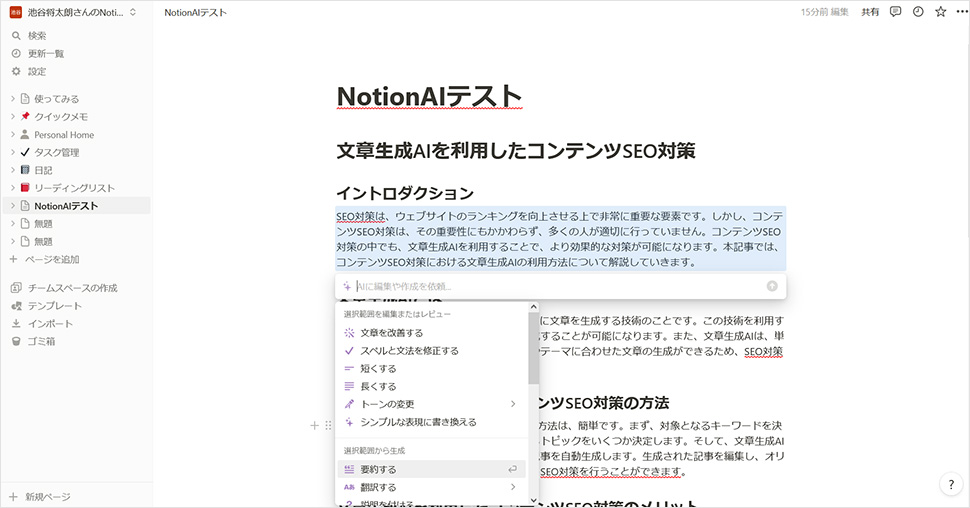Click the 使ってみる page icon
970x508 pixels.
tap(25, 98)
